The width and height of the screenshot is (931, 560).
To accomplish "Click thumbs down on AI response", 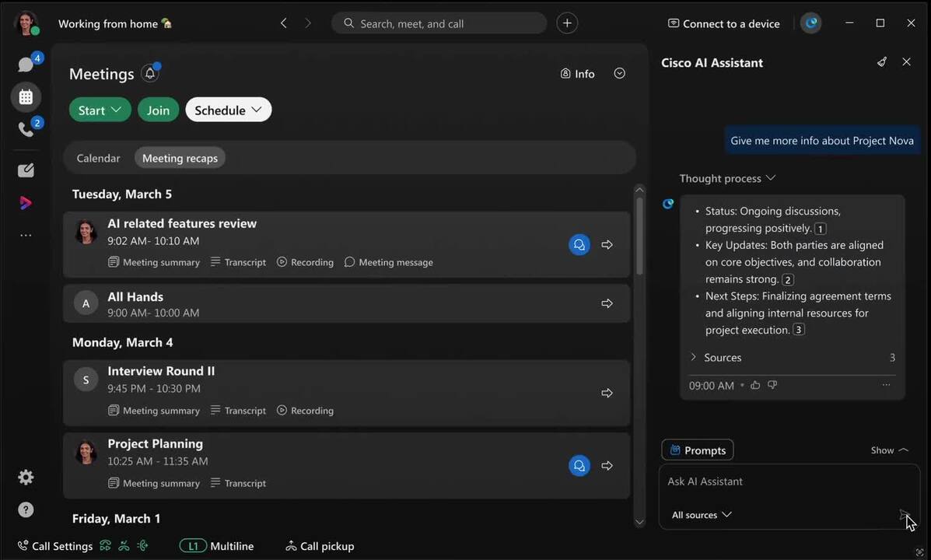I will (x=772, y=385).
